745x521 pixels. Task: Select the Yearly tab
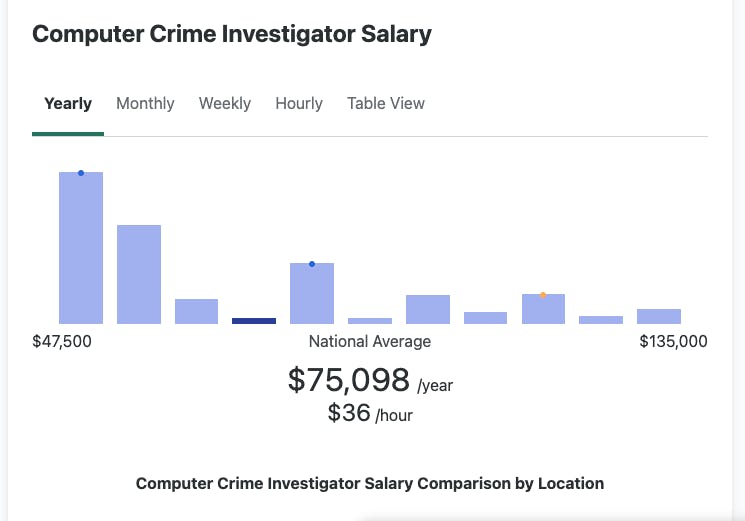[68, 103]
